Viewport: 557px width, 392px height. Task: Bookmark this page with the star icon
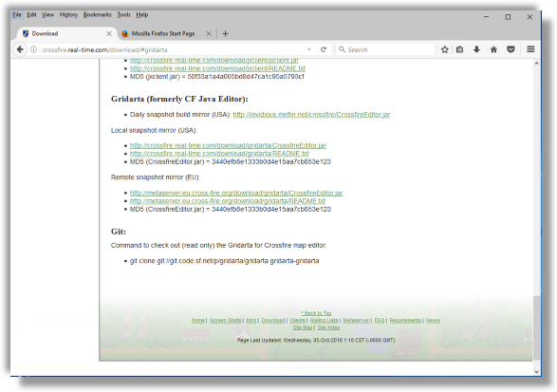(x=444, y=49)
